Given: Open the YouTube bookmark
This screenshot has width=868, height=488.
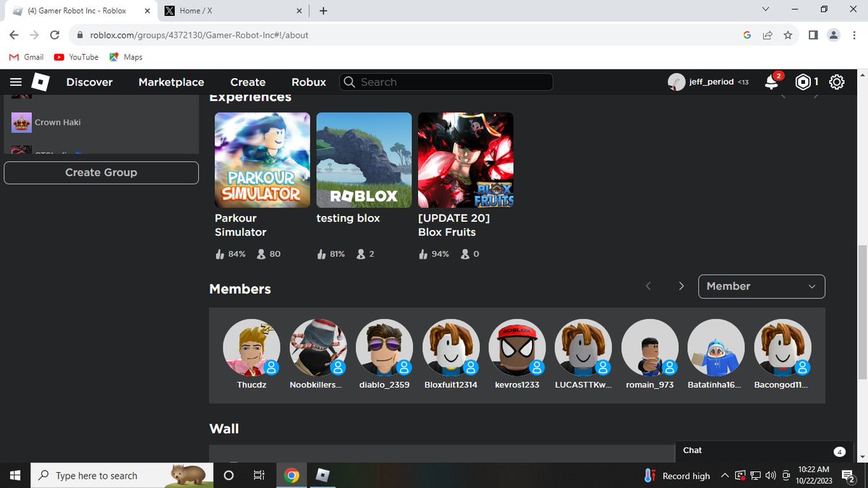Looking at the screenshot, I should point(76,57).
